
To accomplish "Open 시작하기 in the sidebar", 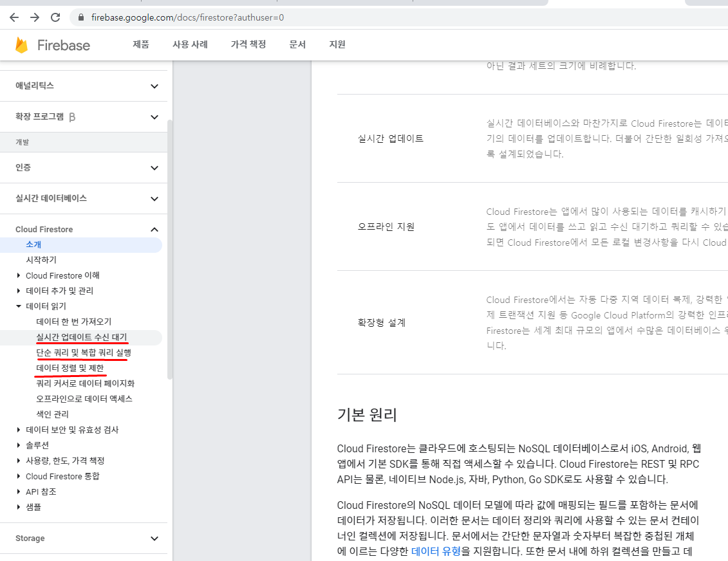I will pos(41,260).
